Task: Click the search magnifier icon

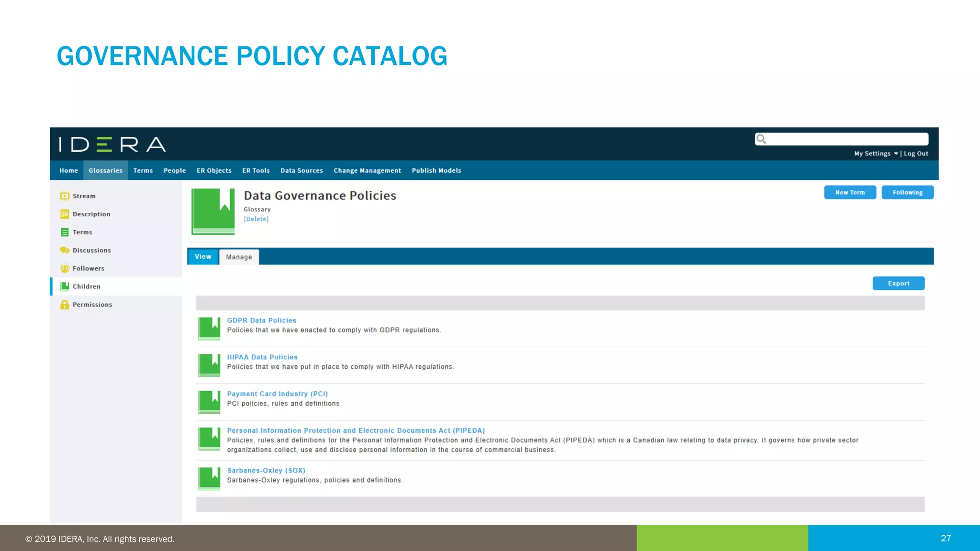Action: (761, 139)
